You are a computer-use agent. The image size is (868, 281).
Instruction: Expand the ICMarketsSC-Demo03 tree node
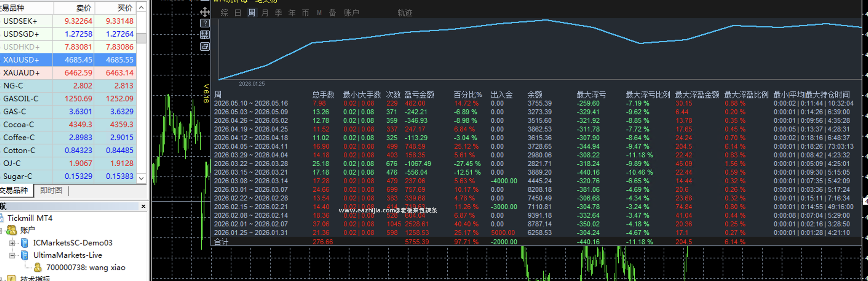point(12,243)
